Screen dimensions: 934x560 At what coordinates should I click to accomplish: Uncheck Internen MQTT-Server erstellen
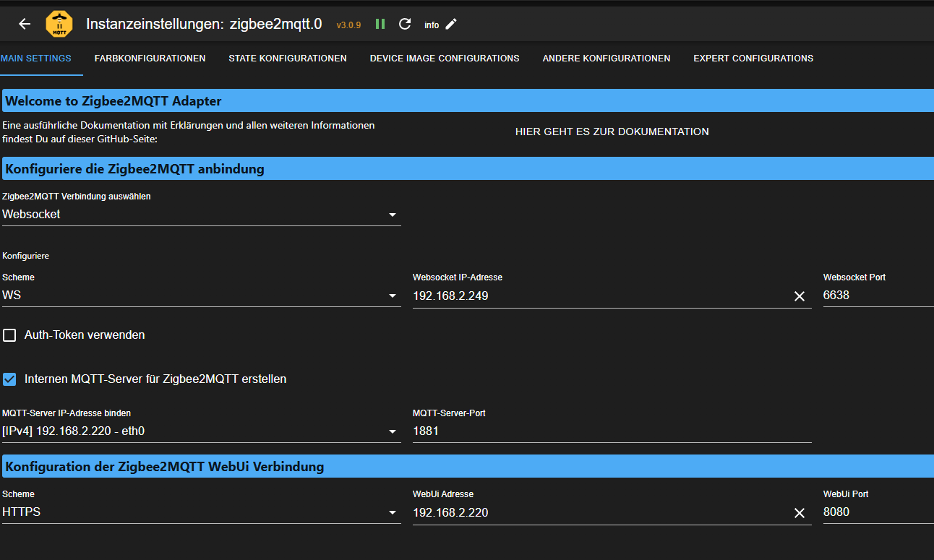tap(10, 379)
